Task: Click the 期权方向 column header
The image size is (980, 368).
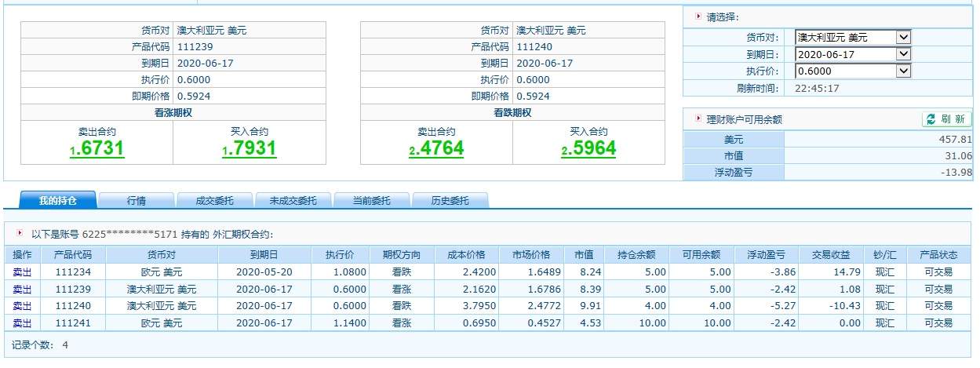Action: pos(402,255)
